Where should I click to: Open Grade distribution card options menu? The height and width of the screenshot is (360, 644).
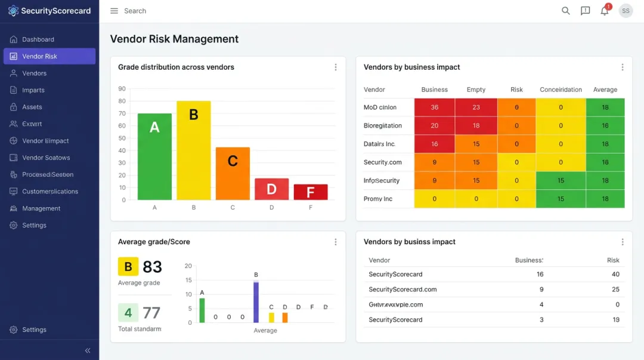[x=336, y=67]
